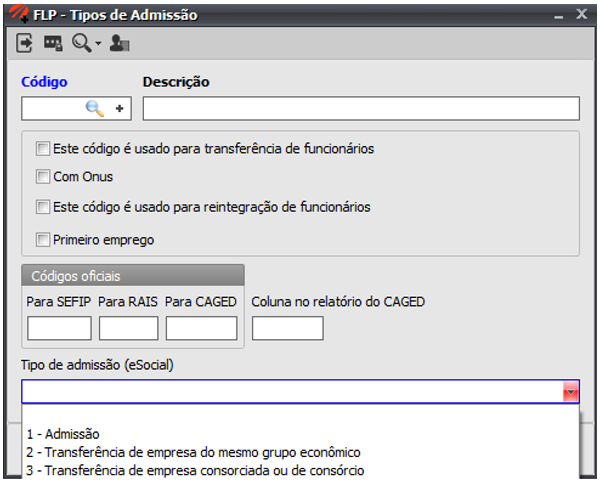
Task: Click the Descrição text field
Action: [361, 108]
